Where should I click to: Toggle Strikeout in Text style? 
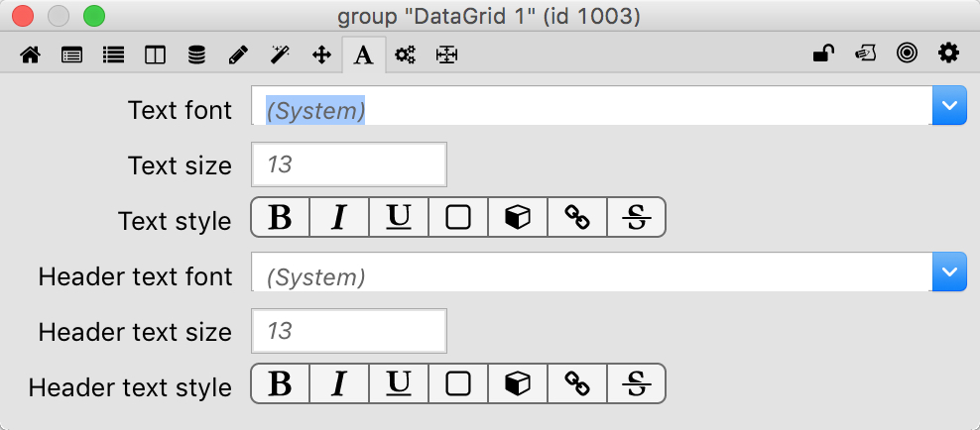point(636,217)
